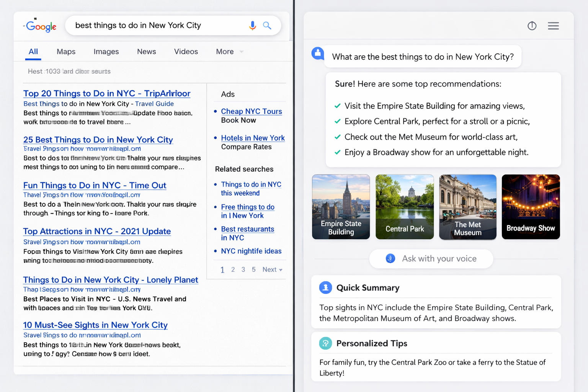The height and width of the screenshot is (392, 588).
Task: Select the All search tab
Action: point(33,51)
